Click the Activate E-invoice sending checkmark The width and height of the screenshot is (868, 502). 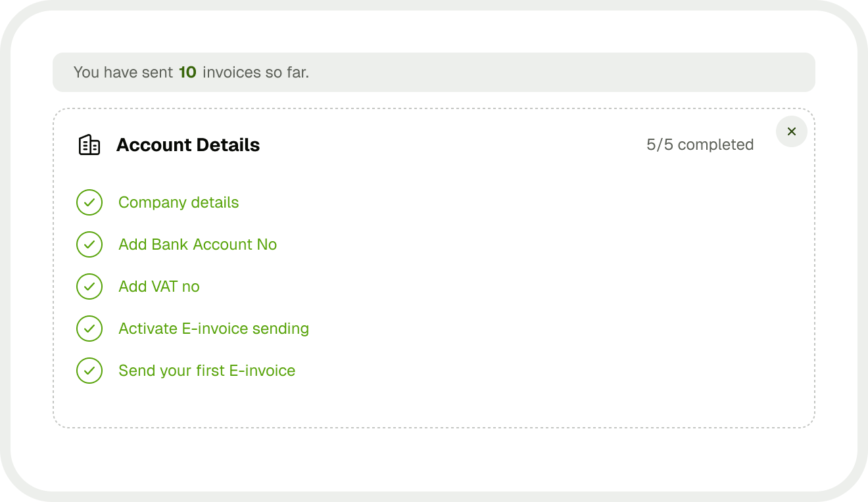click(89, 329)
